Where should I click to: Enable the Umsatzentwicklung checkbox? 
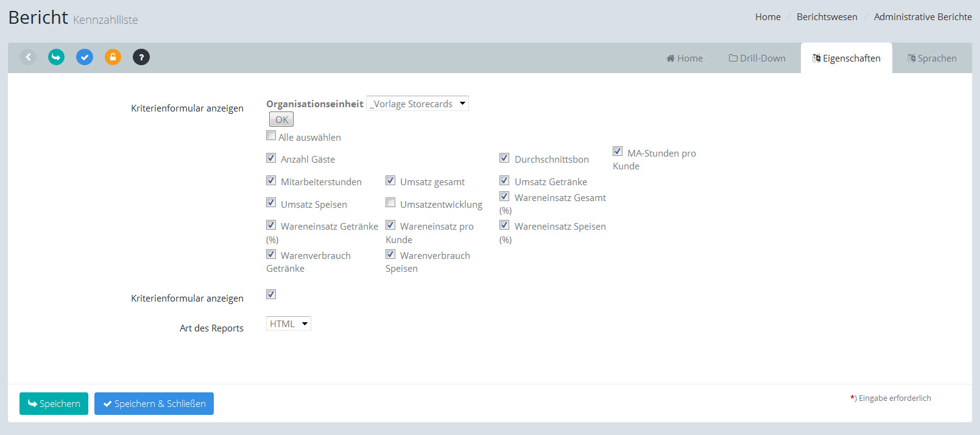(390, 202)
